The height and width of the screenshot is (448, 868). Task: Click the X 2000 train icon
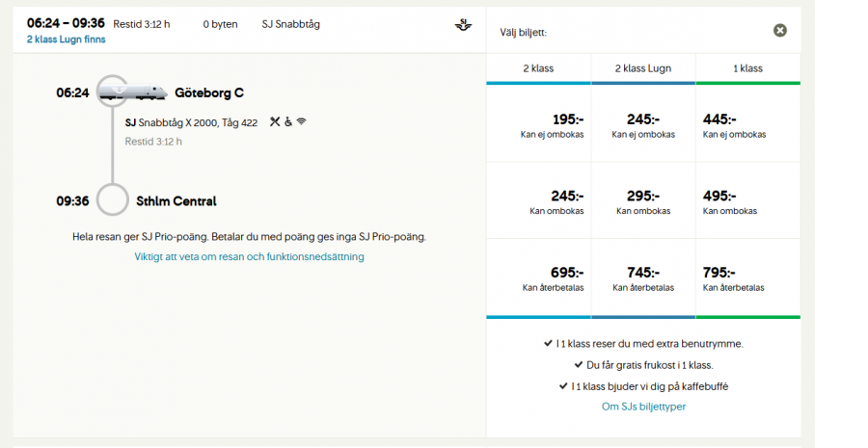coord(139,92)
